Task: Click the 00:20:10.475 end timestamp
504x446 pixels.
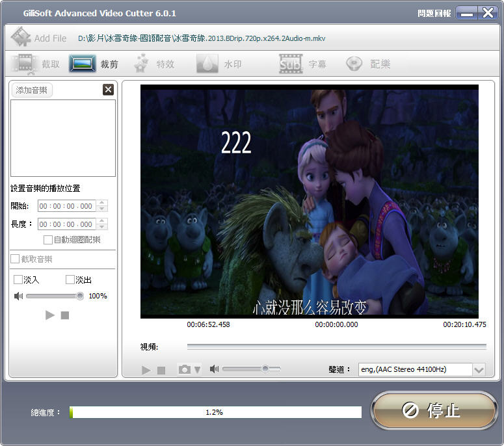Action: click(x=464, y=324)
